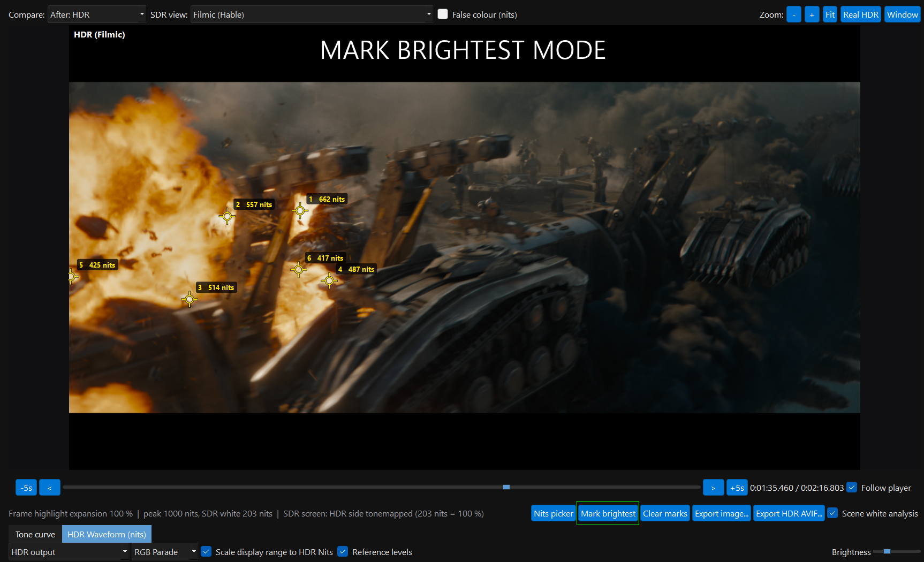Adjust the Brightness slider

(x=897, y=551)
